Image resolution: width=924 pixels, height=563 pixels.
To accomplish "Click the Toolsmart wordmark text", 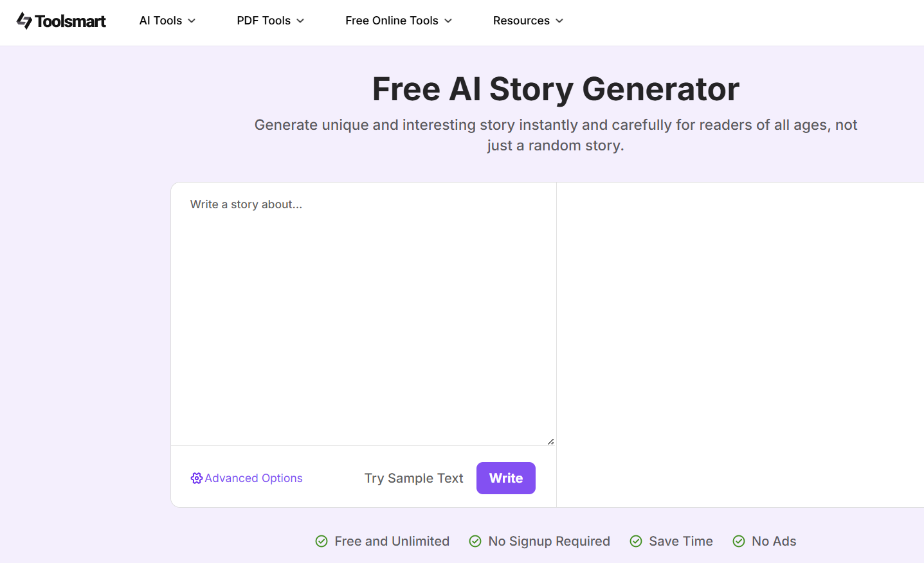I will coord(70,21).
